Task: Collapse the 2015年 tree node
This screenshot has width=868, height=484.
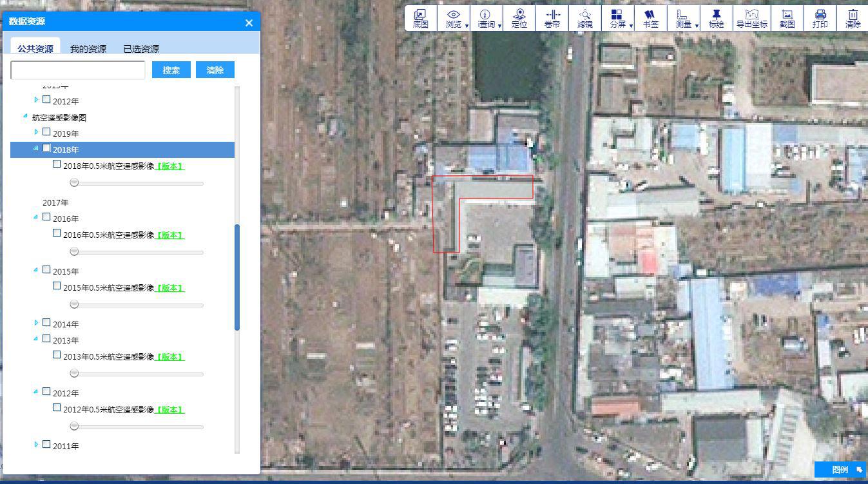Action: (36, 270)
